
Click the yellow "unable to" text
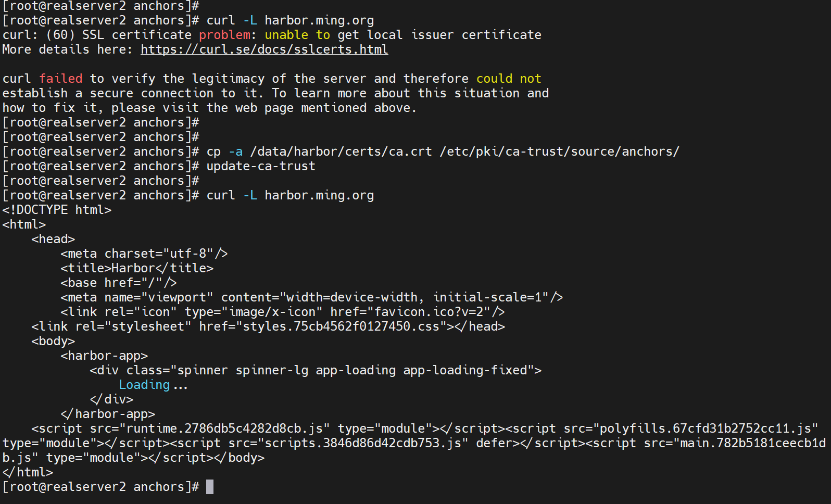tap(297, 35)
